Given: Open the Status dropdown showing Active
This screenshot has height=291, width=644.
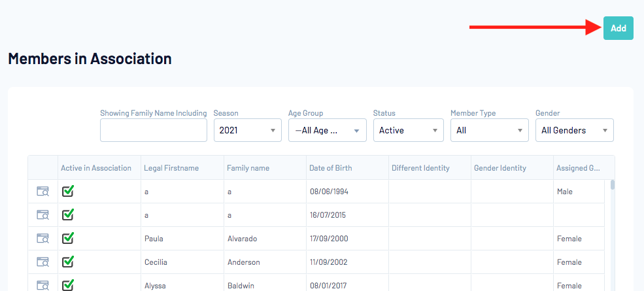Looking at the screenshot, I should [x=408, y=130].
